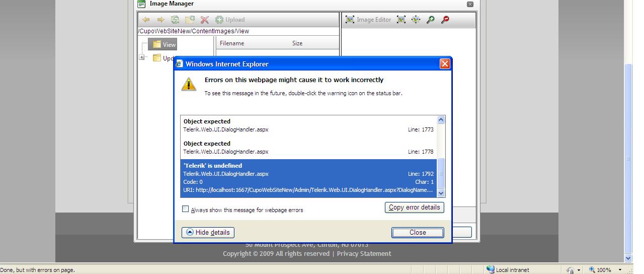Click the New Folder icon in Image Manager
Screen dimensions: 644x274
[190, 20]
